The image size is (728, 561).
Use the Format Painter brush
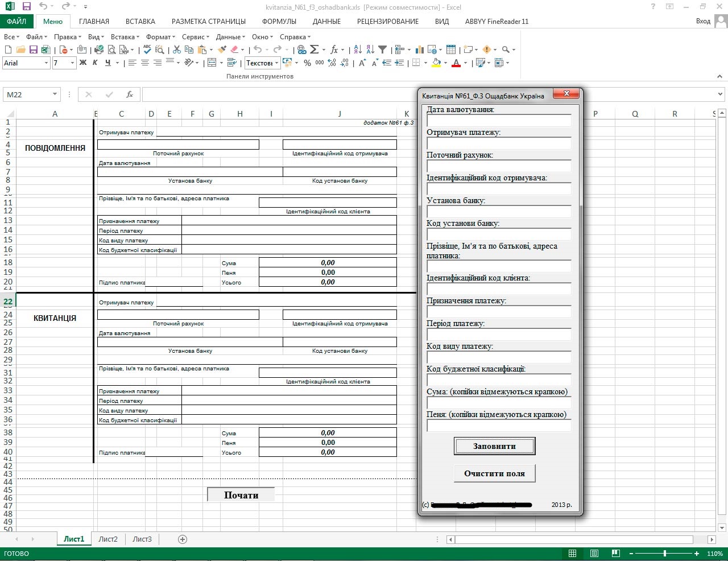[x=222, y=50]
